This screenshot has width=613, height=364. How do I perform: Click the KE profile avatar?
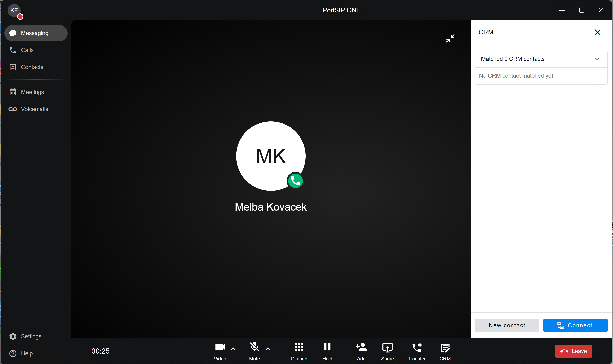(x=14, y=10)
